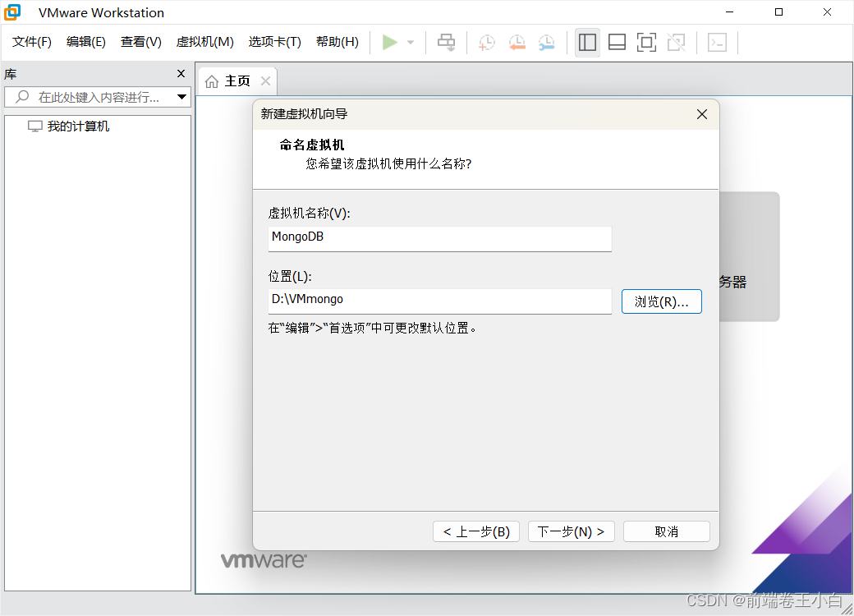Click the 虚拟机名称(V): label

(x=309, y=213)
